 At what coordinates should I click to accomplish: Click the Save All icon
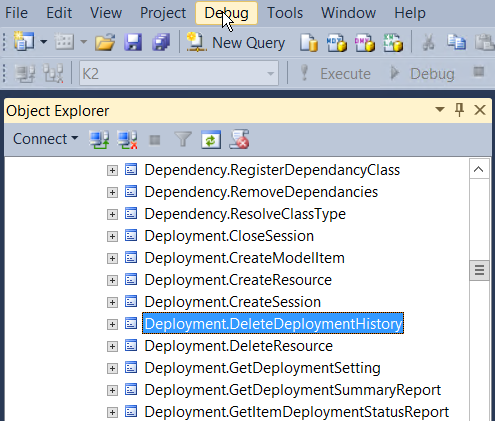161,43
